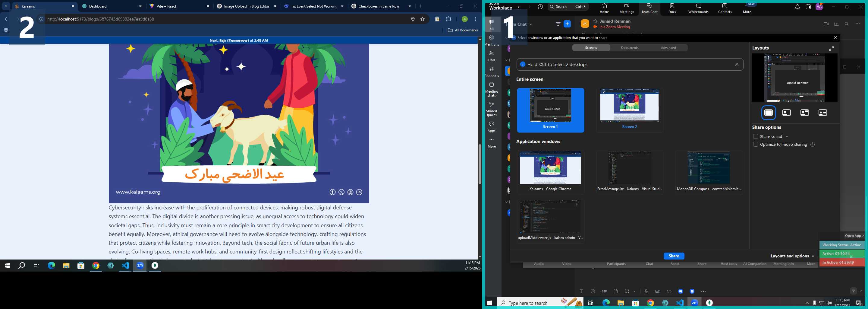The image size is (868, 309).
Task: Open Shared spaces in Zoom sidebar
Action: (492, 109)
